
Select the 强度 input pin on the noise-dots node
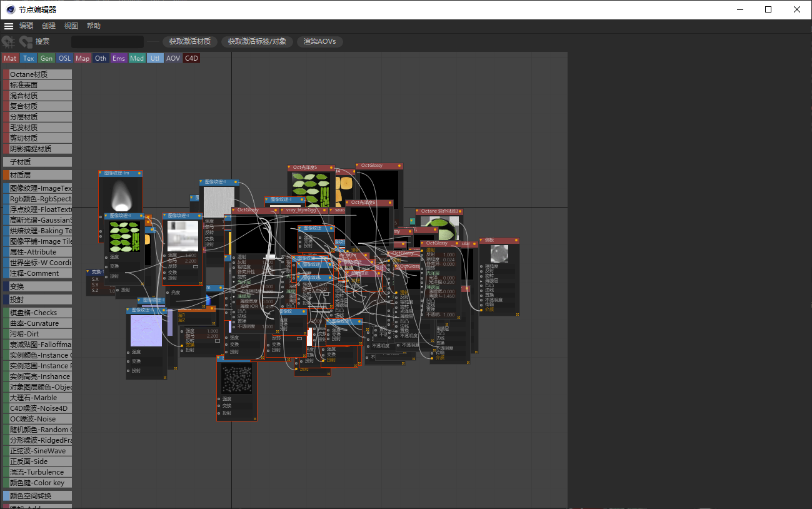click(x=219, y=398)
